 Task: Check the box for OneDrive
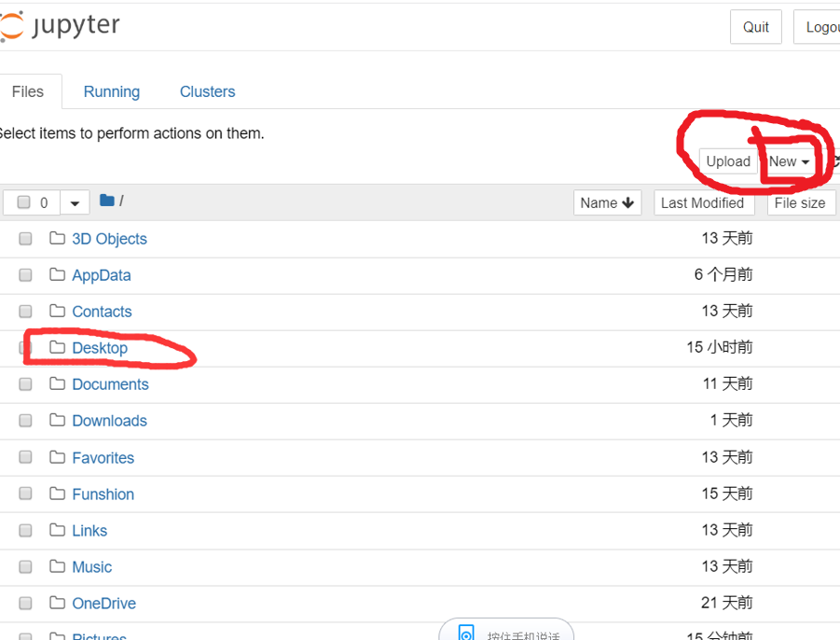click(x=25, y=604)
